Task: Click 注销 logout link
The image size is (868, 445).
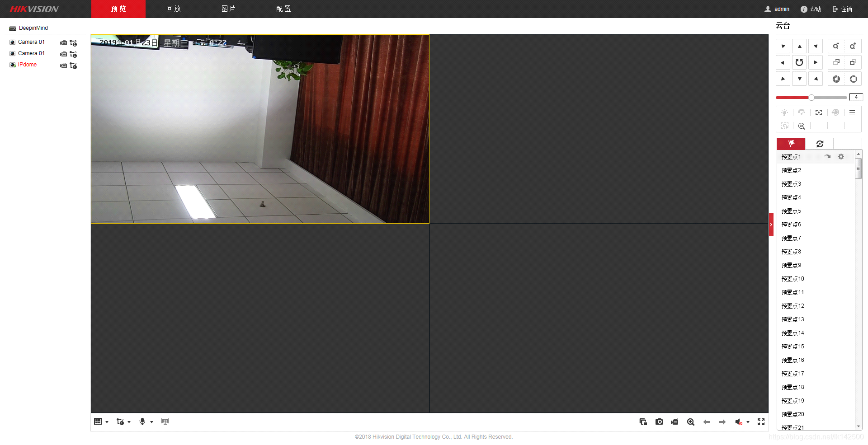Action: tap(842, 9)
